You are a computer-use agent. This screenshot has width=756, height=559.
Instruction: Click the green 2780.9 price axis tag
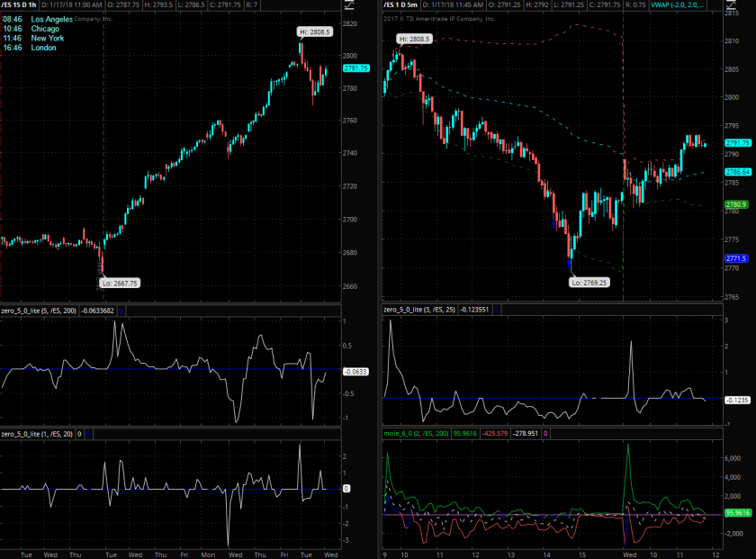[737, 204]
